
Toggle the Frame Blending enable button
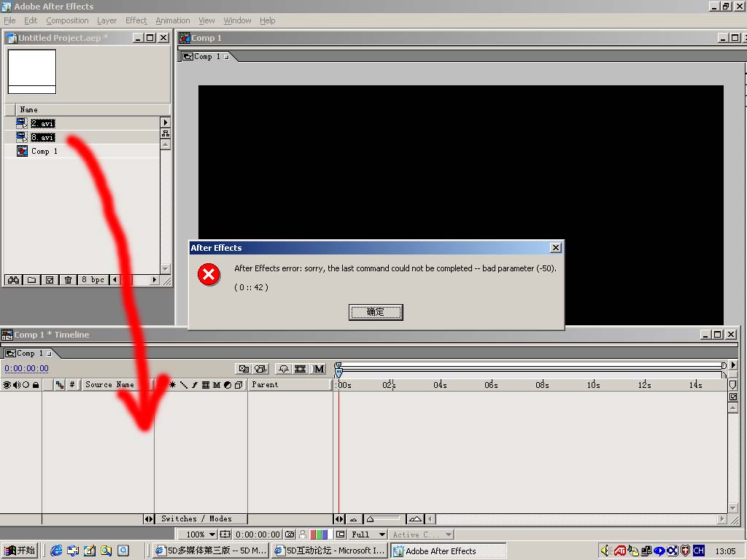click(300, 369)
